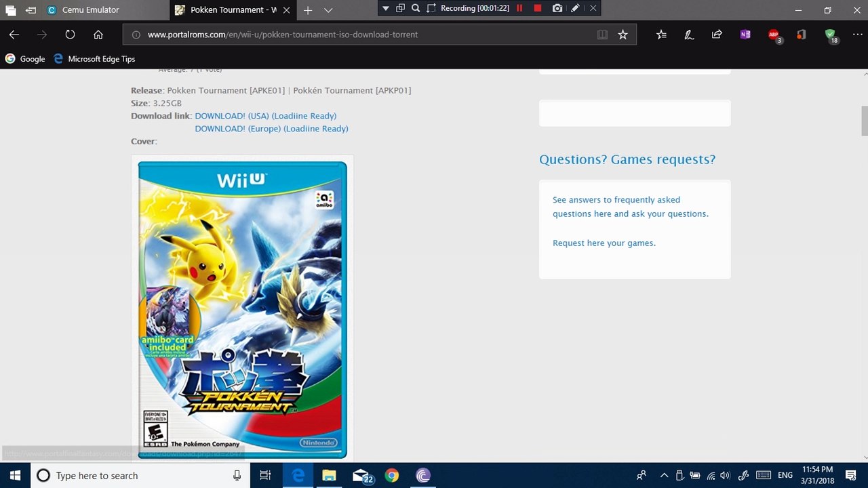Activate Cortana microphone in search box
The image size is (868, 488).
point(237,476)
